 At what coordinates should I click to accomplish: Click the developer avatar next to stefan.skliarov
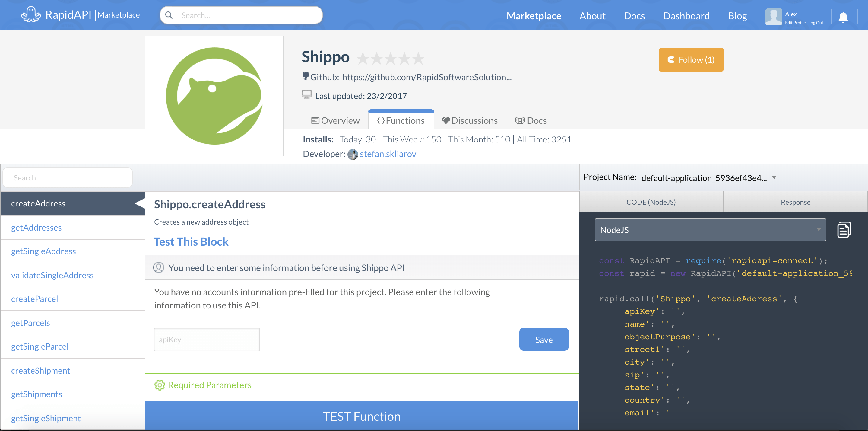(x=353, y=154)
